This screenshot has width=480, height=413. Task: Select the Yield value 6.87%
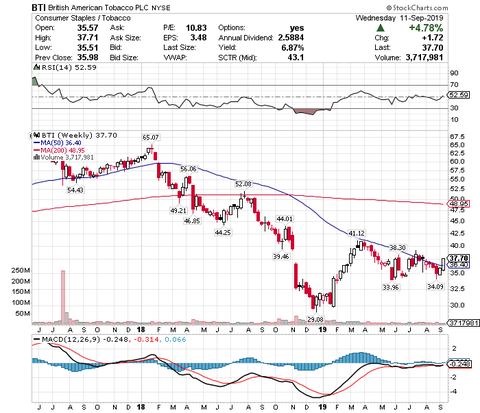click(292, 48)
